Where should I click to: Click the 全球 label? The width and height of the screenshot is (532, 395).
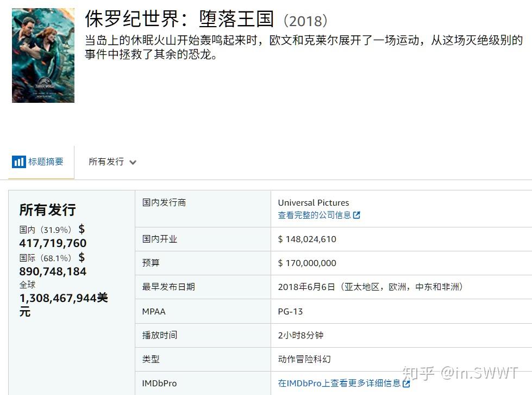click(28, 285)
